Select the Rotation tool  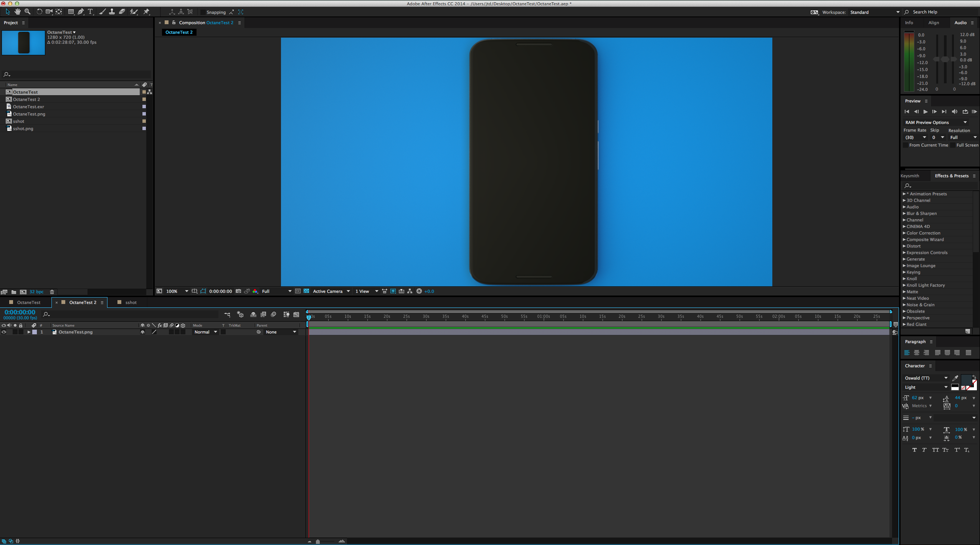pos(39,12)
